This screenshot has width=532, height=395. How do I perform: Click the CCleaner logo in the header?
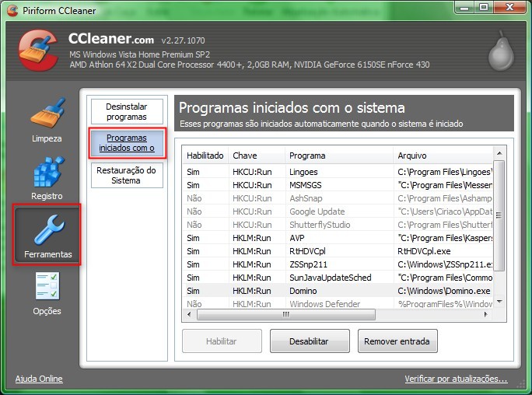38,51
